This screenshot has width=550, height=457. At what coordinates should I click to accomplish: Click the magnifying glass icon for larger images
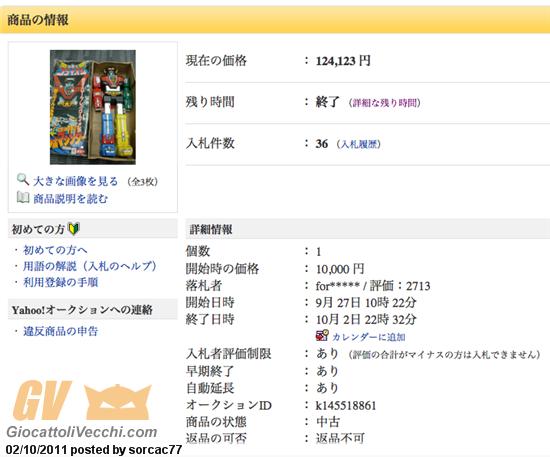(x=23, y=180)
